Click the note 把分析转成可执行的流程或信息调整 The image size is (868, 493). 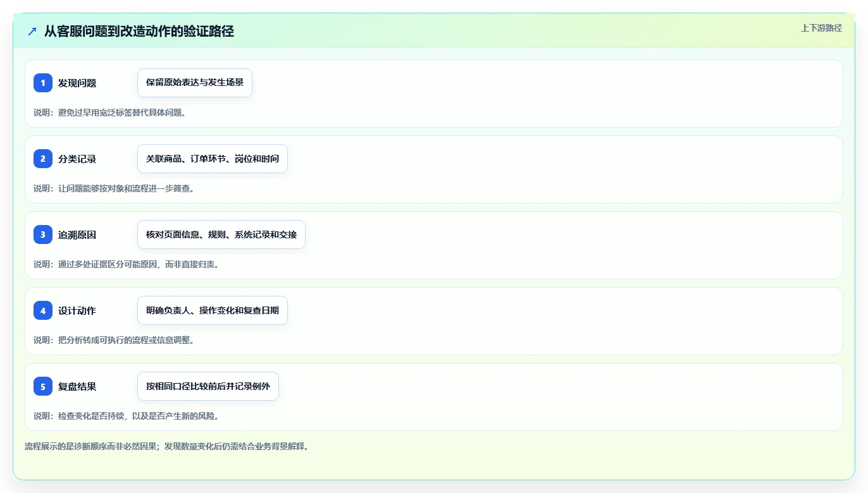(126, 340)
